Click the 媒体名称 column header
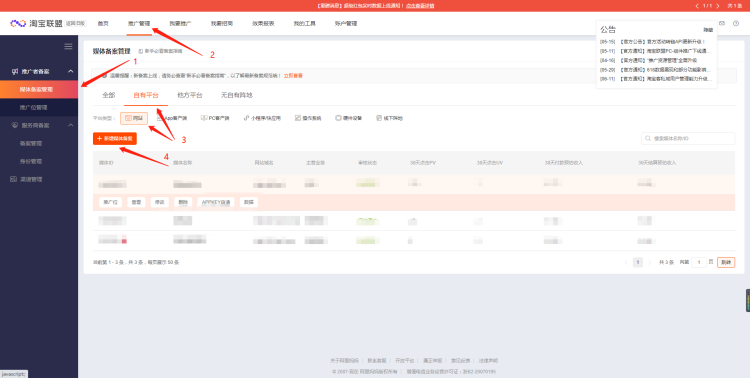750x378 pixels. [183, 163]
